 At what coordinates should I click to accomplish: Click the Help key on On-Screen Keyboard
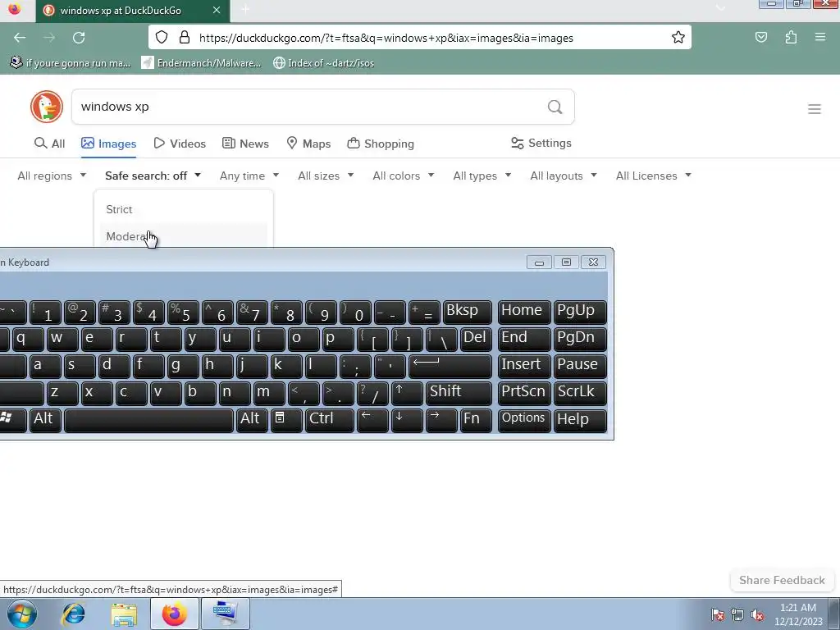580,420
